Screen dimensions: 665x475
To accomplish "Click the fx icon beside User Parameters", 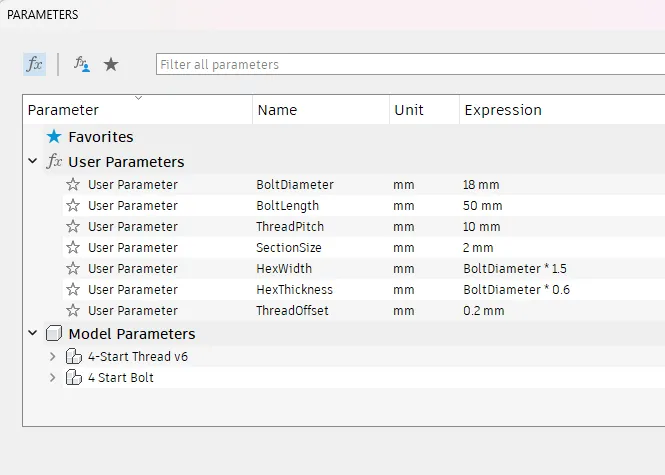I will [x=55, y=162].
